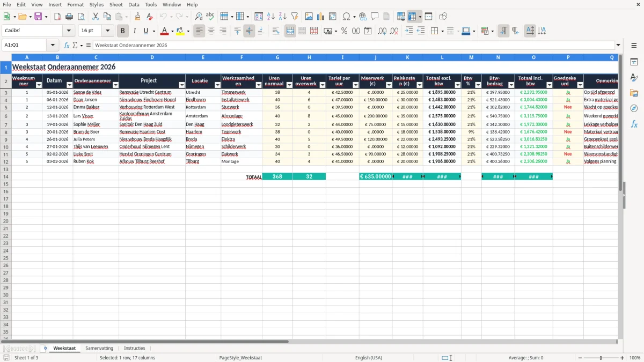Image resolution: width=644 pixels, height=362 pixels.
Task: Click the Print icon
Action: 69,17
